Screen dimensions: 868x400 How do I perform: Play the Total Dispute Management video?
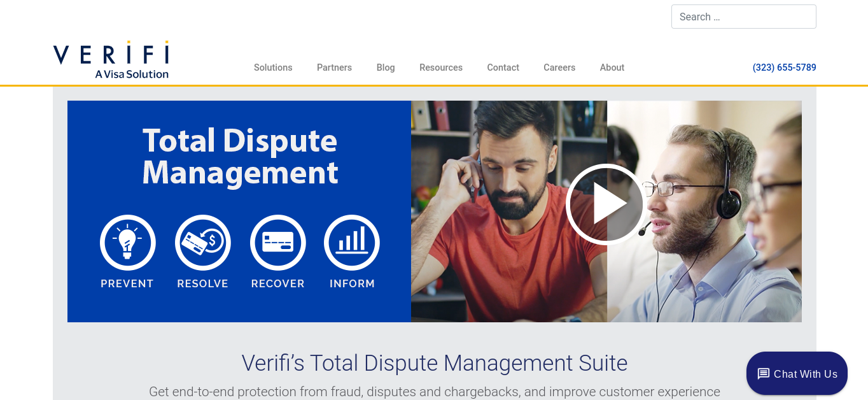pos(605,204)
